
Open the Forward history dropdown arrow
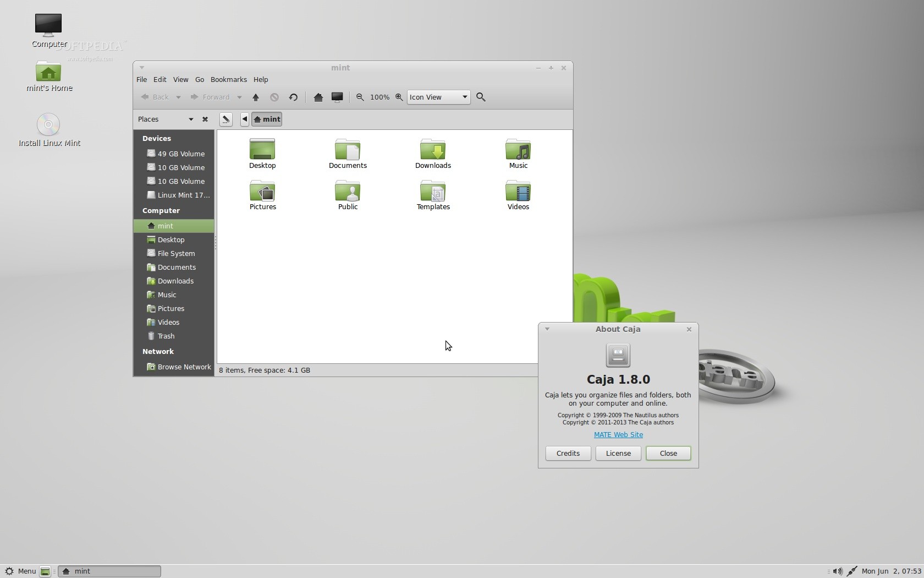pyautogui.click(x=239, y=97)
